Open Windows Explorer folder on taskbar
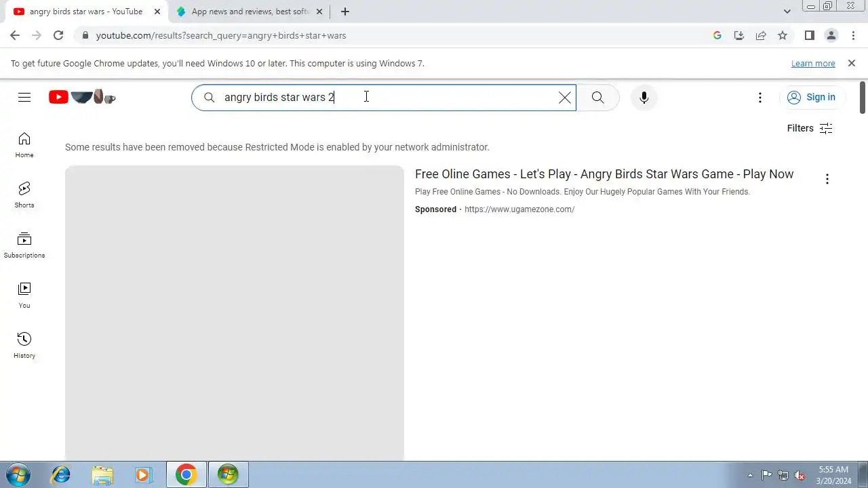Image resolution: width=868 pixels, height=488 pixels. pos(102,474)
